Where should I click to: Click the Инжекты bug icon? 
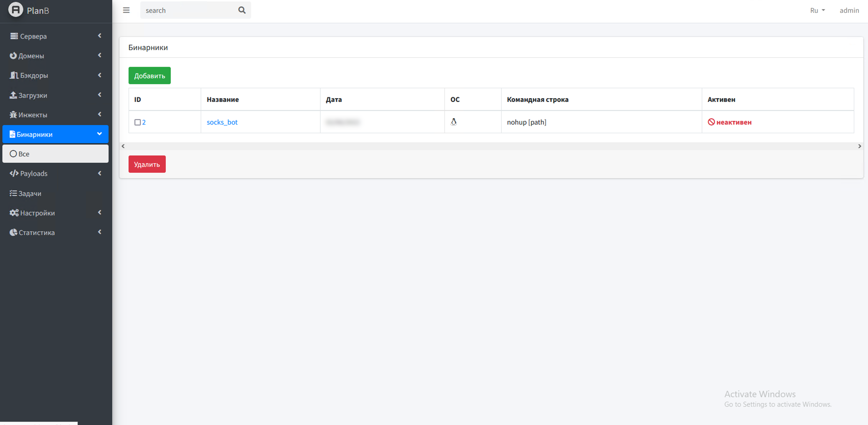[x=13, y=115]
